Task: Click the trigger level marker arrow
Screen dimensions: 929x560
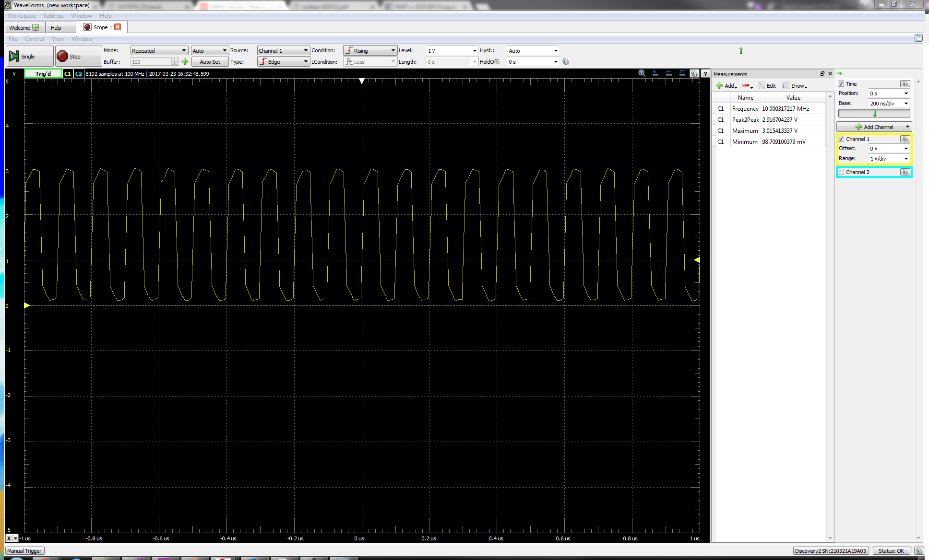Action: click(x=697, y=260)
